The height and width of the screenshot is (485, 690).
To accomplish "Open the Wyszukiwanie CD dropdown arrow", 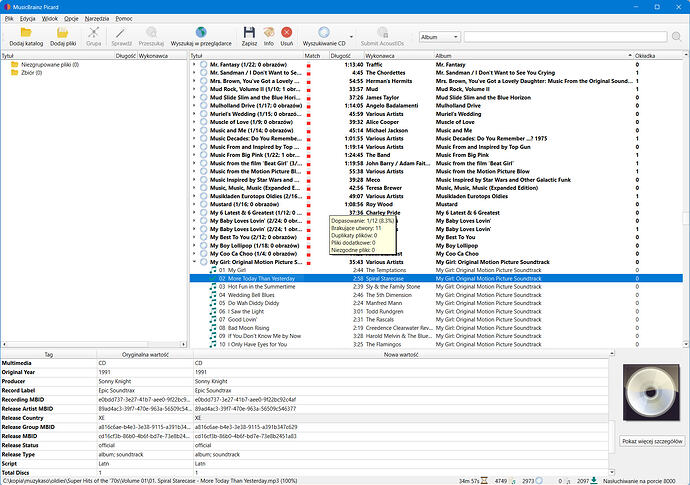I will tap(351, 37).
